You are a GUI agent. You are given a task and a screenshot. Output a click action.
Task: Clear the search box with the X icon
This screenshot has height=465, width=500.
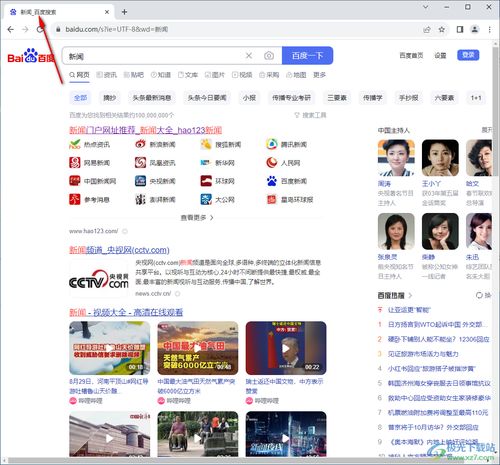tap(249, 56)
